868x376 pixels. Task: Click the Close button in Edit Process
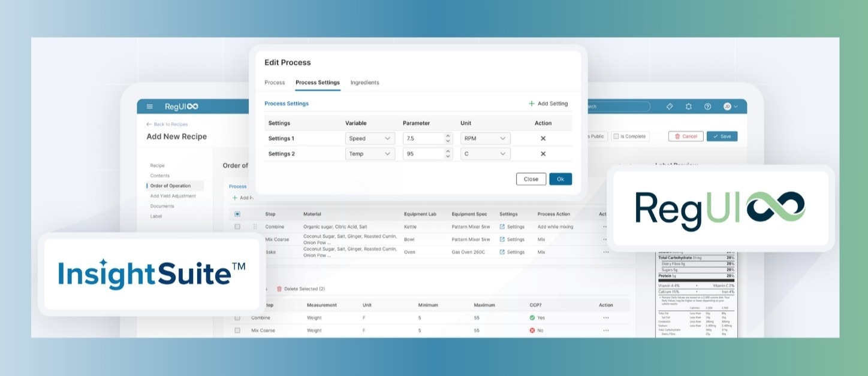(x=531, y=179)
